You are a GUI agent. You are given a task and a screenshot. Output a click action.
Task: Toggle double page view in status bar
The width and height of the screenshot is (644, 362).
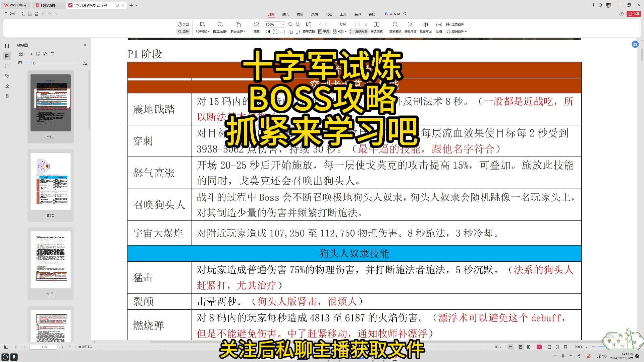[x=529, y=347]
